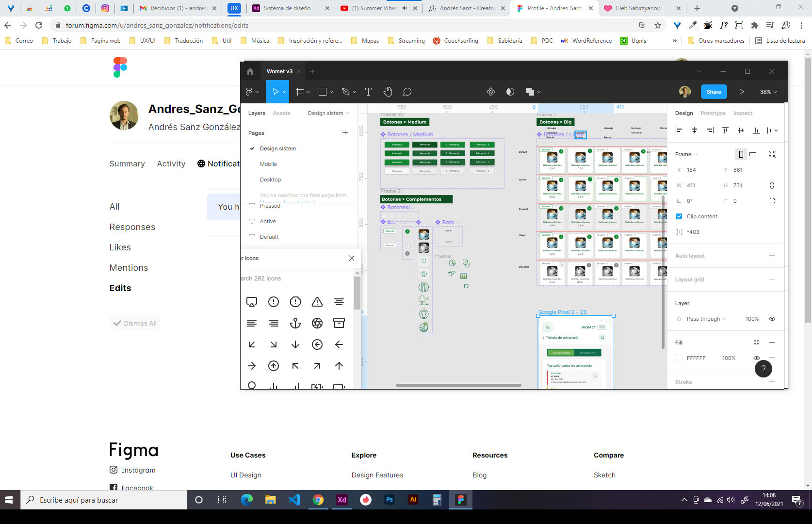Open Adobe XD from Windows taskbar

(x=342, y=500)
